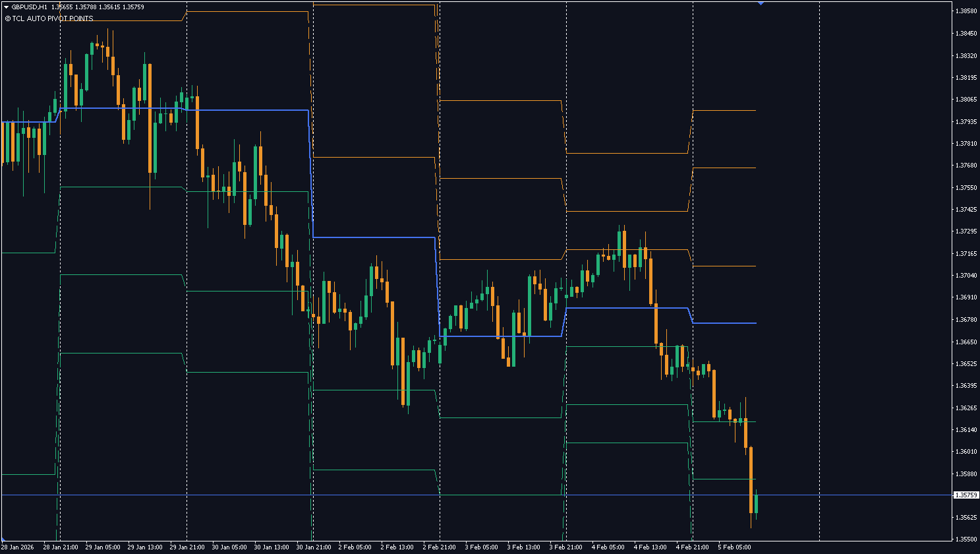Click the 29 Jan 05:00 time label
Viewport: 980px width, 554px height.
(x=102, y=547)
